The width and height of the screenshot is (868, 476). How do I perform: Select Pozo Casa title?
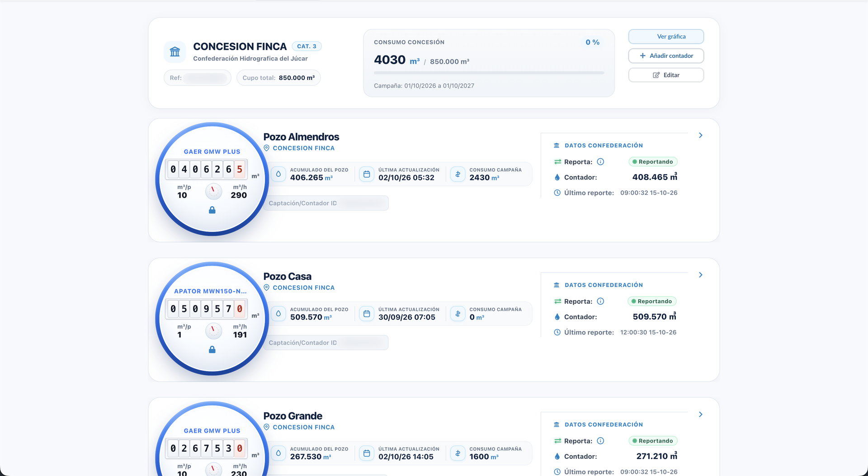[288, 277]
